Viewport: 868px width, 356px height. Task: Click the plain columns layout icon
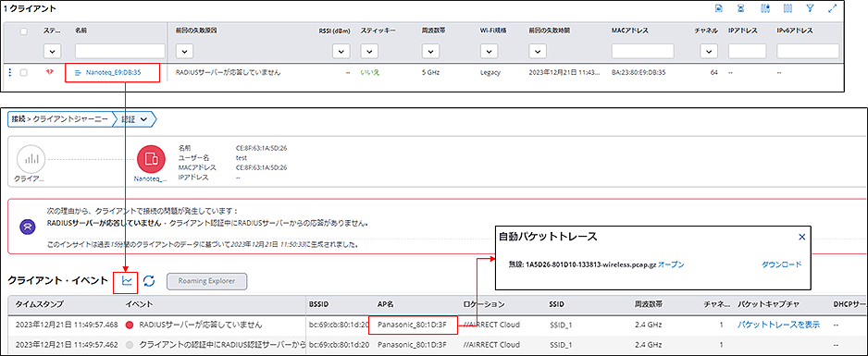[787, 8]
